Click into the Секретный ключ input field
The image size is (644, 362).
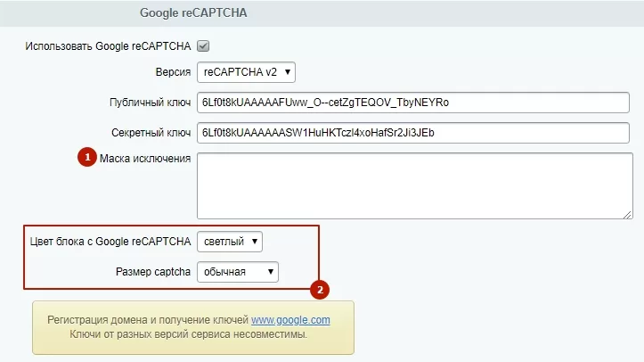[413, 133]
